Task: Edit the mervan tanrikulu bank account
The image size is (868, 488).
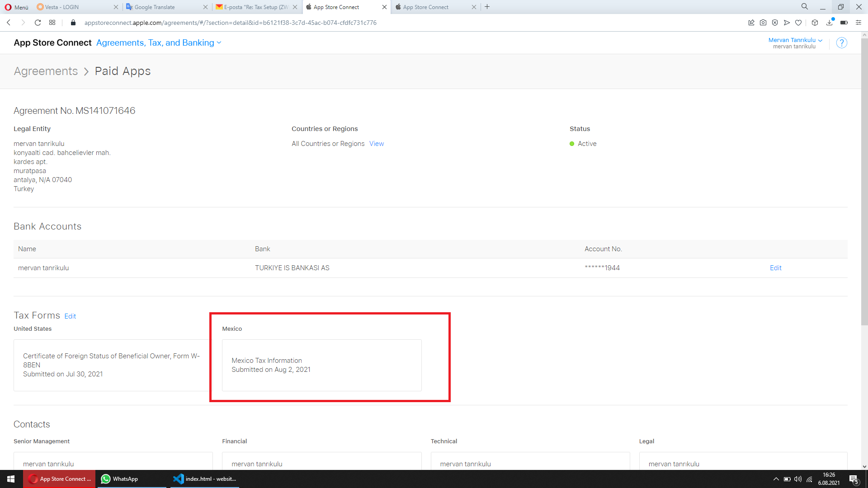Action: (776, 268)
